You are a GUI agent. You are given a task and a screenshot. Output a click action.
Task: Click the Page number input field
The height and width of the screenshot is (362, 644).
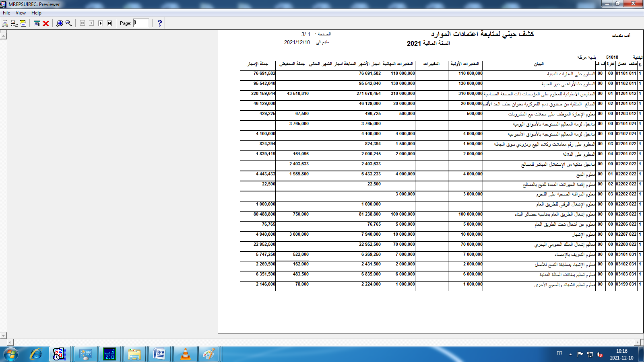click(x=141, y=23)
